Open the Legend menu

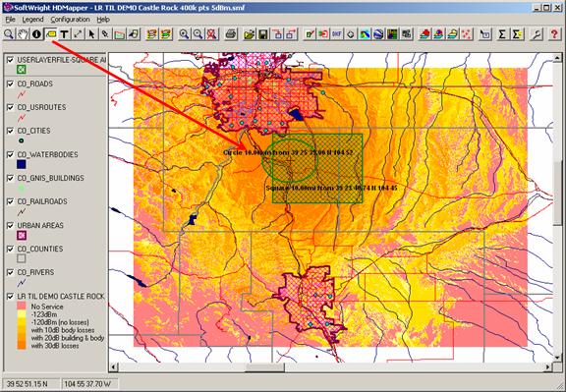[x=32, y=20]
